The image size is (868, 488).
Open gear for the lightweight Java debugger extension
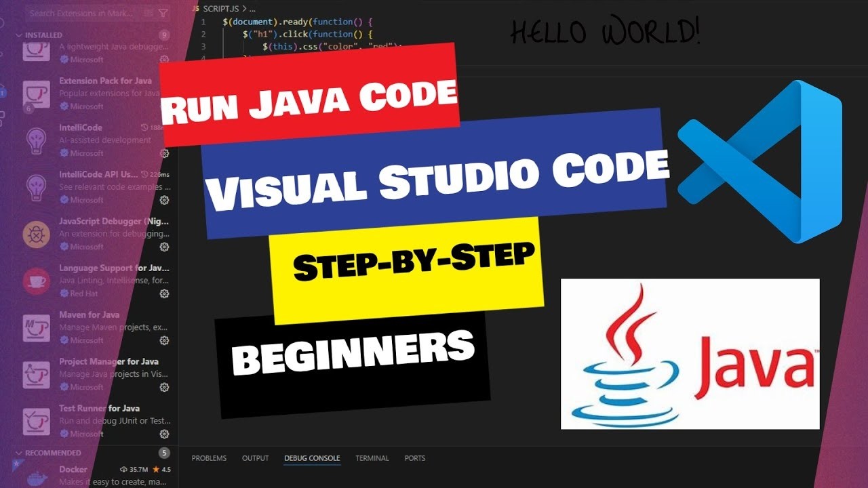pos(164,60)
